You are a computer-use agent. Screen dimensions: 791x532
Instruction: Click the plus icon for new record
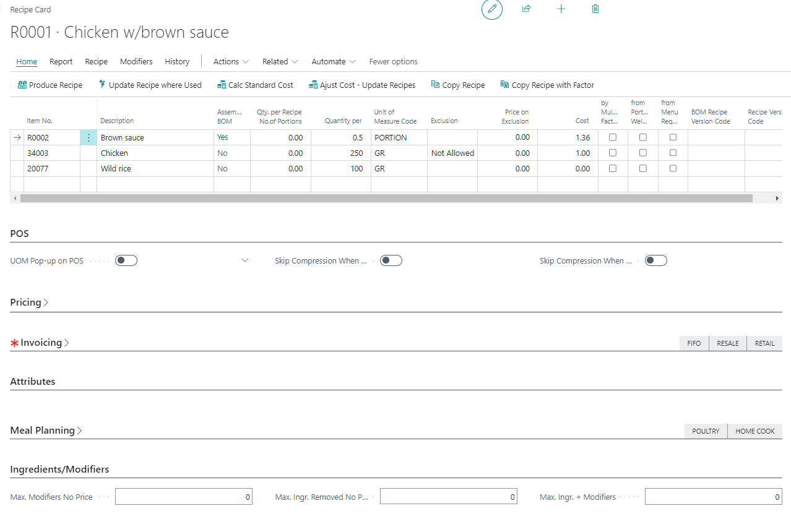click(561, 9)
